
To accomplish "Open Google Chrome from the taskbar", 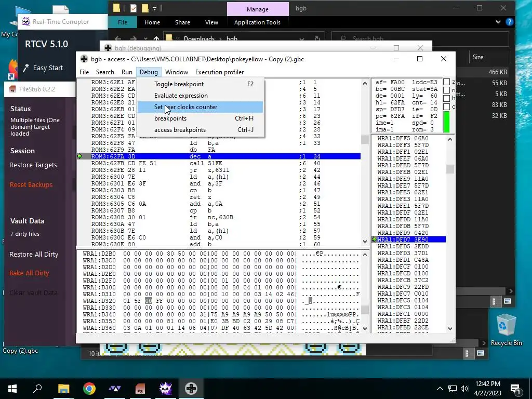I will 89,389.
